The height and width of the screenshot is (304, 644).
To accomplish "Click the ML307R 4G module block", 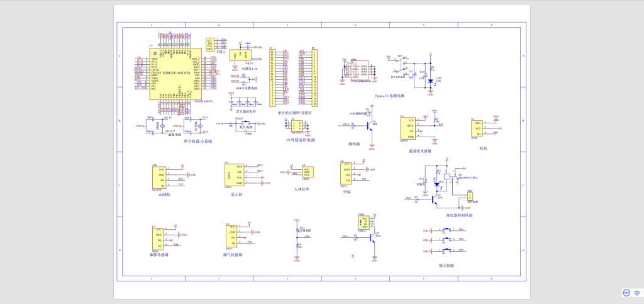I will 159,178.
